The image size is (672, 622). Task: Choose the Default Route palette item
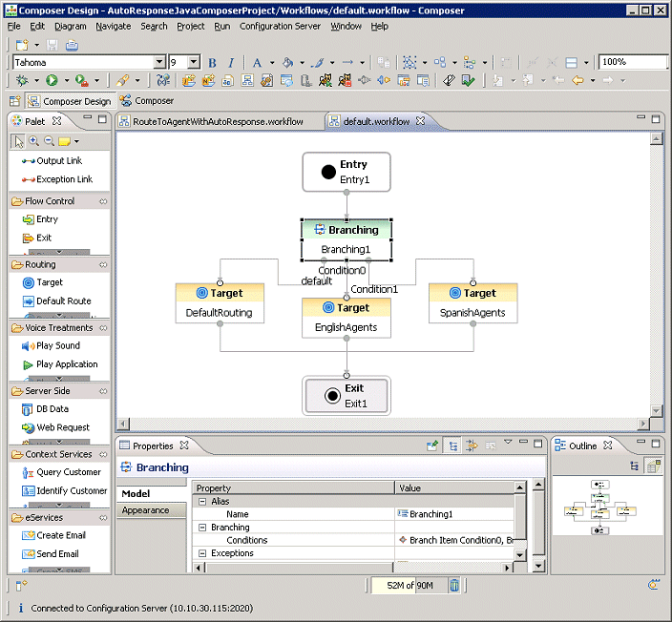63,301
